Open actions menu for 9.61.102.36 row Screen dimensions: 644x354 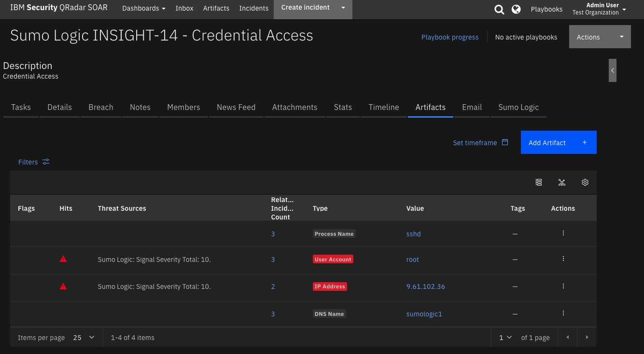pyautogui.click(x=563, y=286)
